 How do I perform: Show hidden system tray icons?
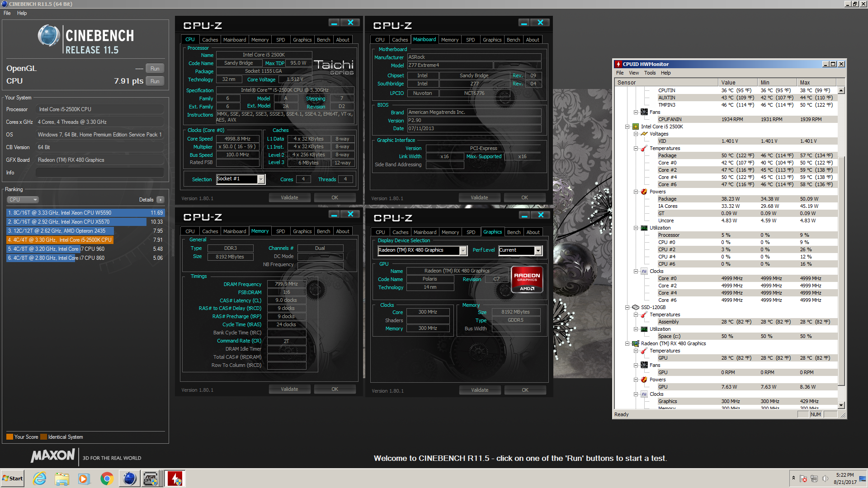point(793,478)
